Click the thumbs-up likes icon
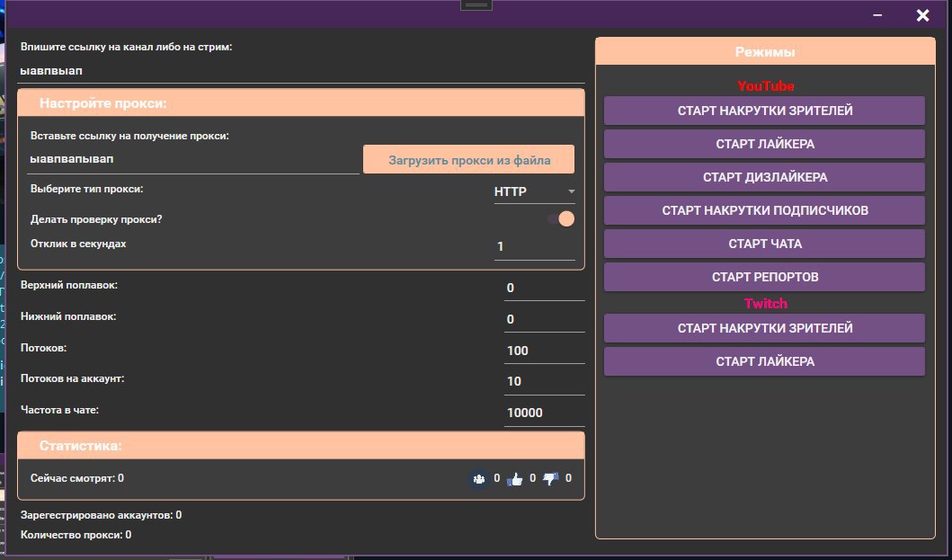 (x=515, y=479)
